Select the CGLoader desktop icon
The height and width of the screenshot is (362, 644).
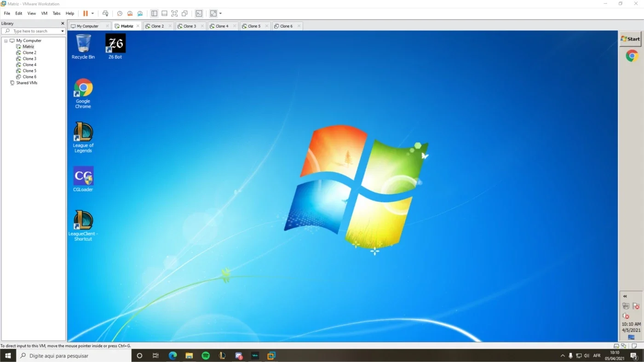[83, 179]
